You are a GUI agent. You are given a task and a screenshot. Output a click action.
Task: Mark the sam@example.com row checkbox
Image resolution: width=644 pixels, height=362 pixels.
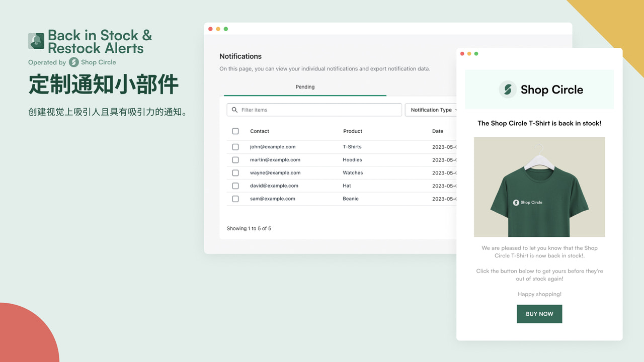[x=235, y=199]
